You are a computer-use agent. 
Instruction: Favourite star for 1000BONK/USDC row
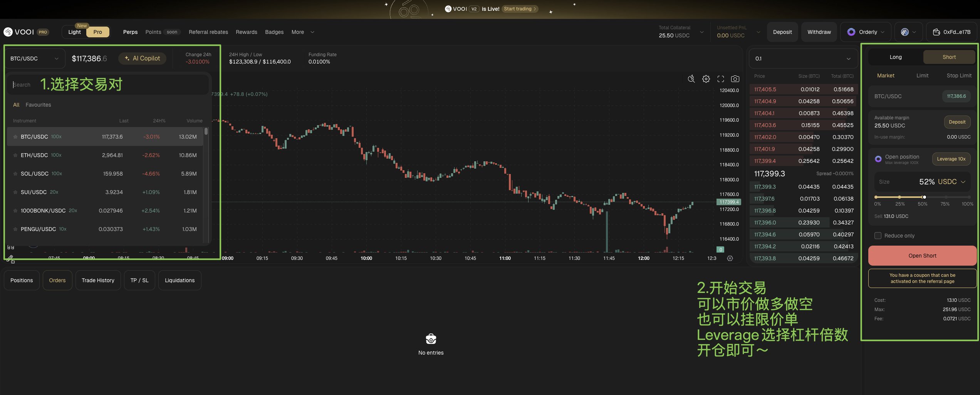click(15, 211)
